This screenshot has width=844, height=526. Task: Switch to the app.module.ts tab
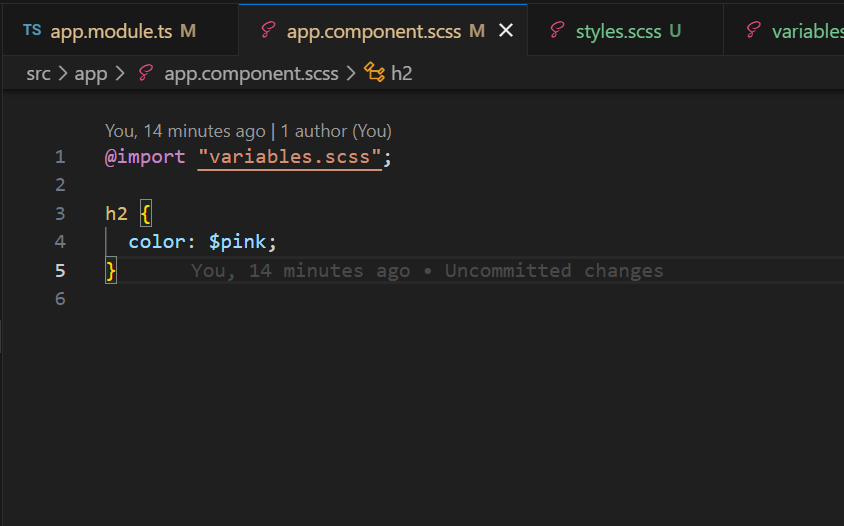(x=110, y=31)
